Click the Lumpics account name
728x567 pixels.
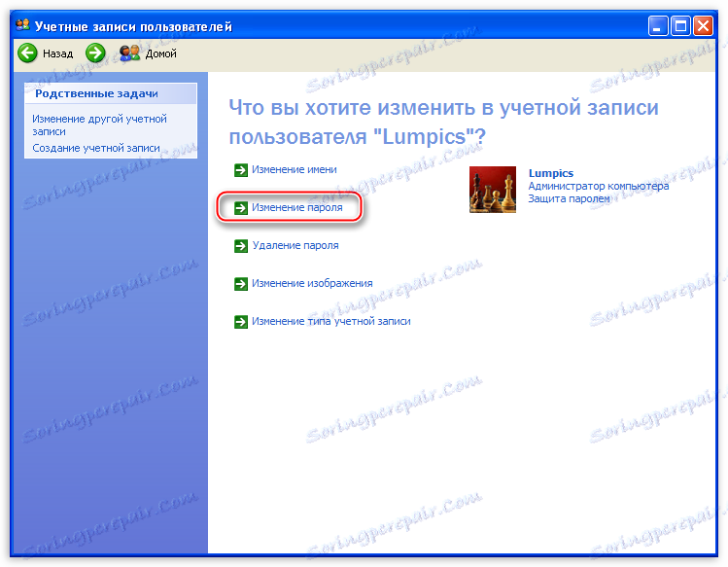coord(551,173)
